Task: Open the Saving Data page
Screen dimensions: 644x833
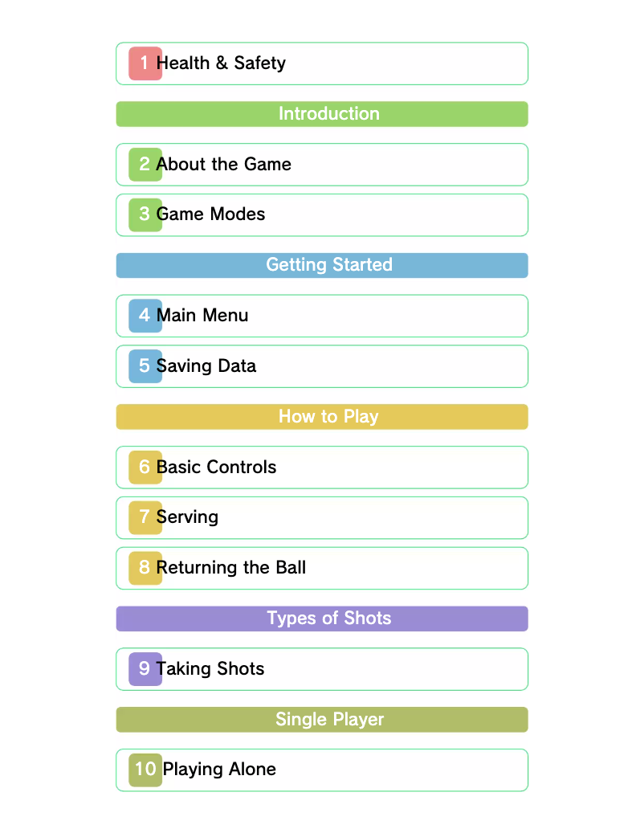Action: coord(321,365)
